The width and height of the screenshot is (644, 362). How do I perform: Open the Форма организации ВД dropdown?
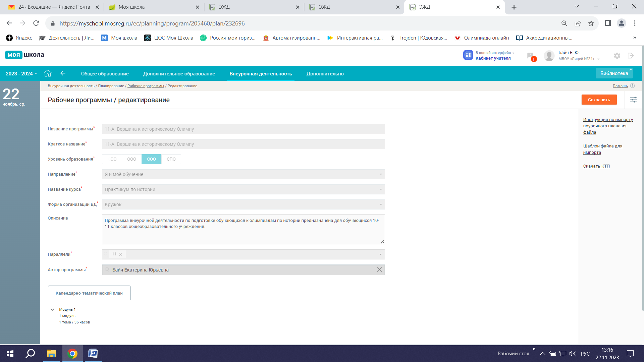click(x=244, y=204)
